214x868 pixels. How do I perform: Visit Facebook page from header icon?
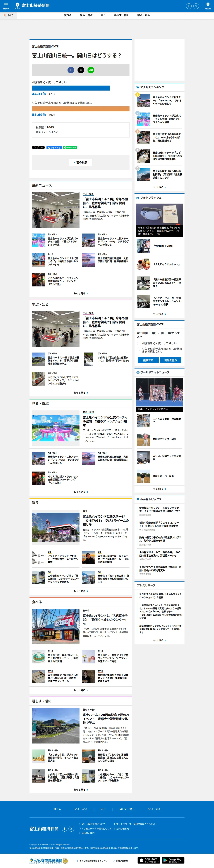pyautogui.click(x=189, y=6)
